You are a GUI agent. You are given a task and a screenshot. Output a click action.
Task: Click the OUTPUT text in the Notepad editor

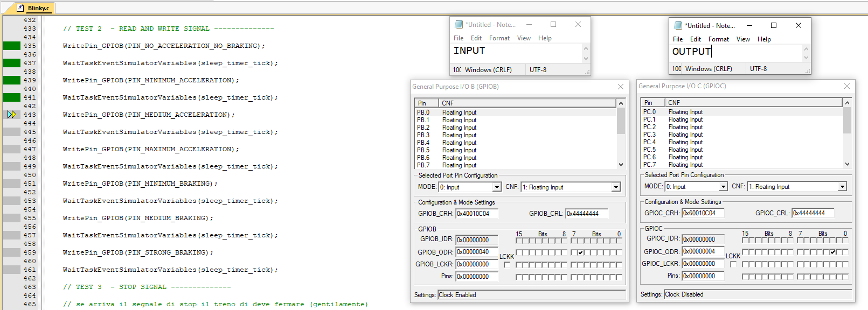tap(691, 52)
